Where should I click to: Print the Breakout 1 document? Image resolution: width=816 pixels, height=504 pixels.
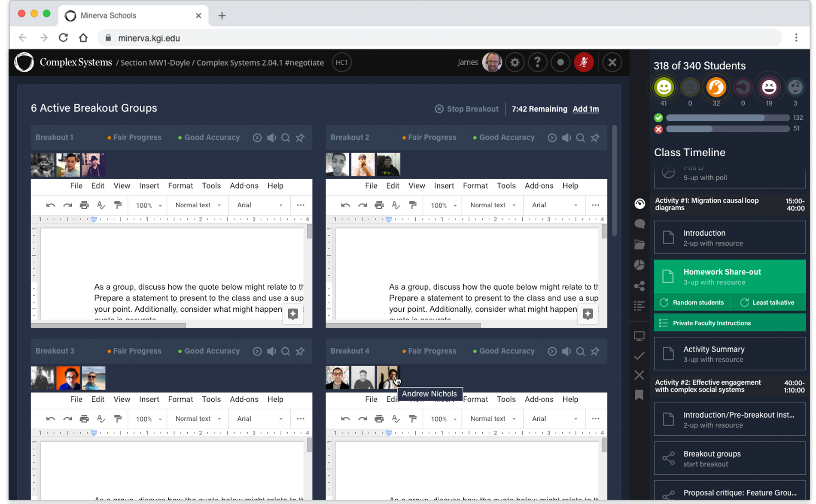pyautogui.click(x=84, y=205)
